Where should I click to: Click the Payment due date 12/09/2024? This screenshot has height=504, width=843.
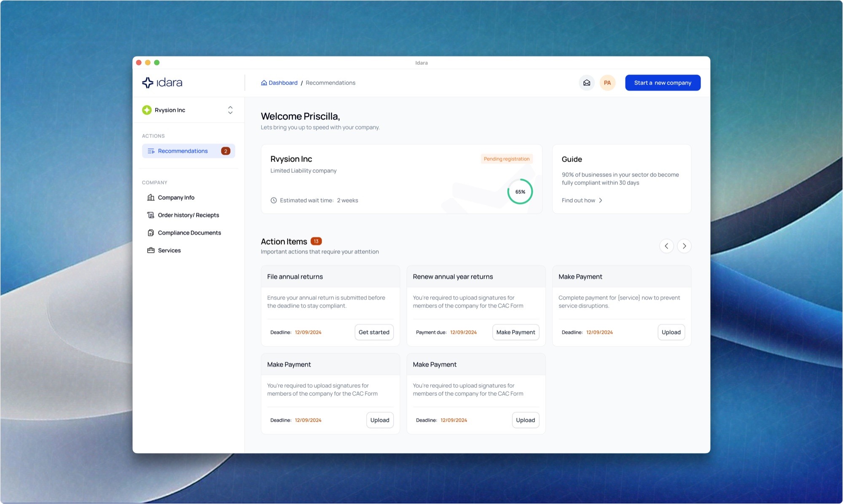tap(463, 332)
